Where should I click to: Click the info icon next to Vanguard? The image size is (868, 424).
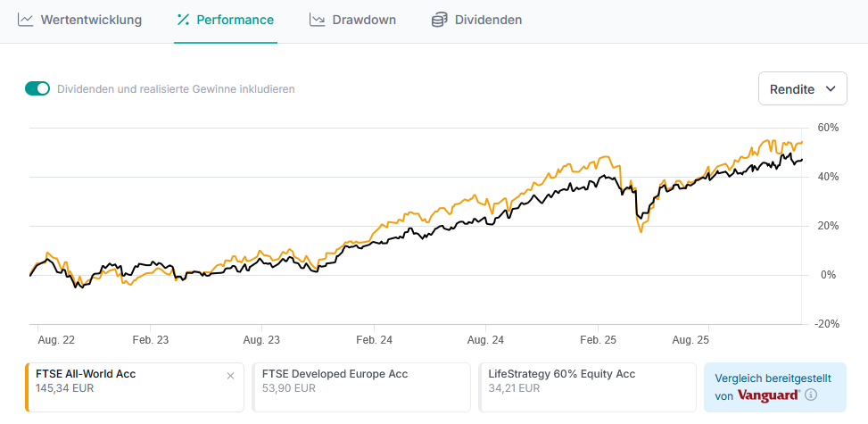pyautogui.click(x=811, y=395)
